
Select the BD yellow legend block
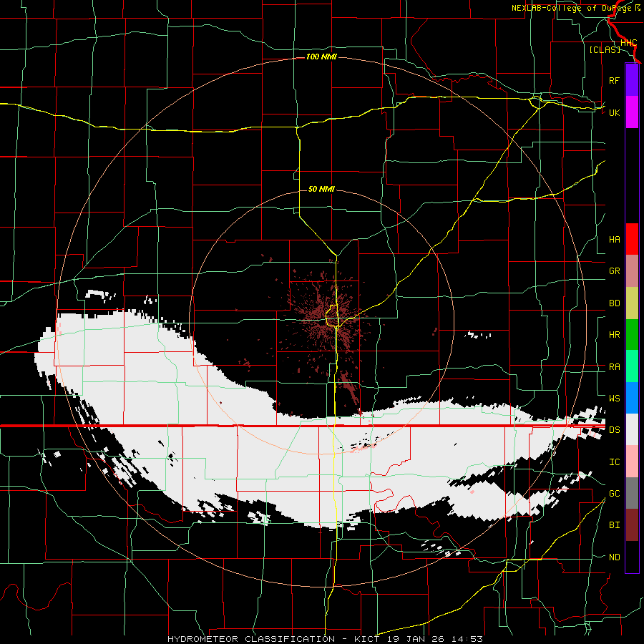[632, 303]
